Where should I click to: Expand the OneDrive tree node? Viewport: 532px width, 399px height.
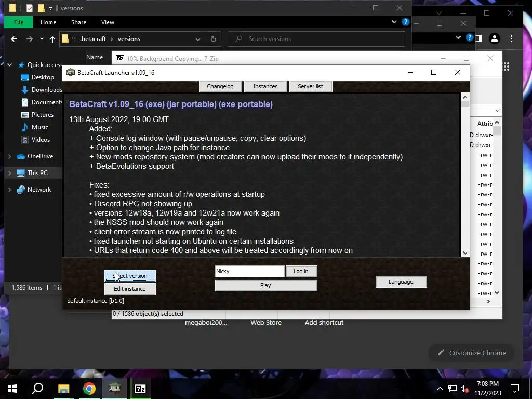(9, 156)
